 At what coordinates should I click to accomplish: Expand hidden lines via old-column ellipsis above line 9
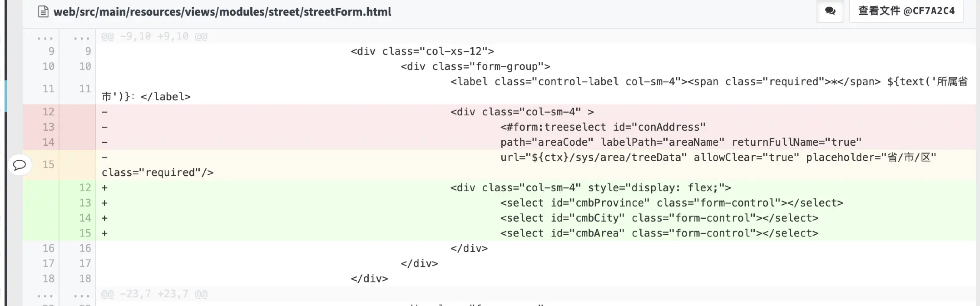(x=45, y=37)
